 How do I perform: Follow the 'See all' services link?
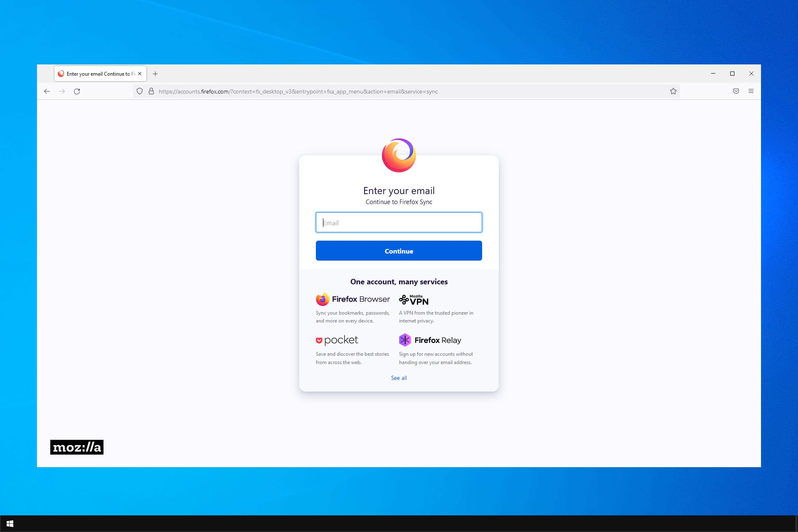click(x=399, y=378)
